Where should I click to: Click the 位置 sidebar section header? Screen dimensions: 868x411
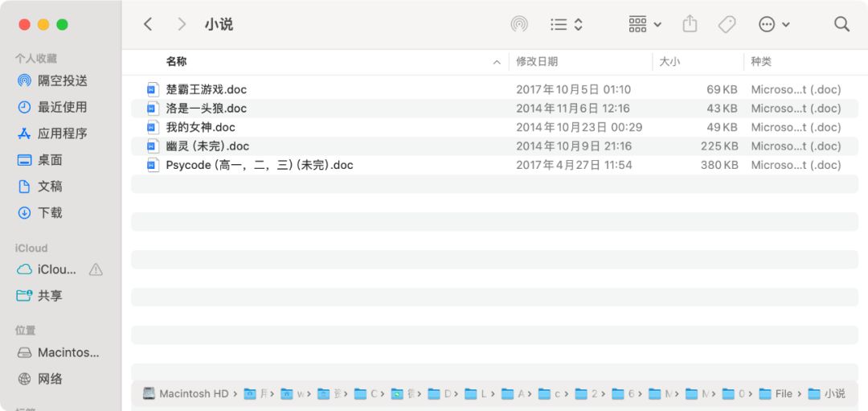(x=25, y=331)
